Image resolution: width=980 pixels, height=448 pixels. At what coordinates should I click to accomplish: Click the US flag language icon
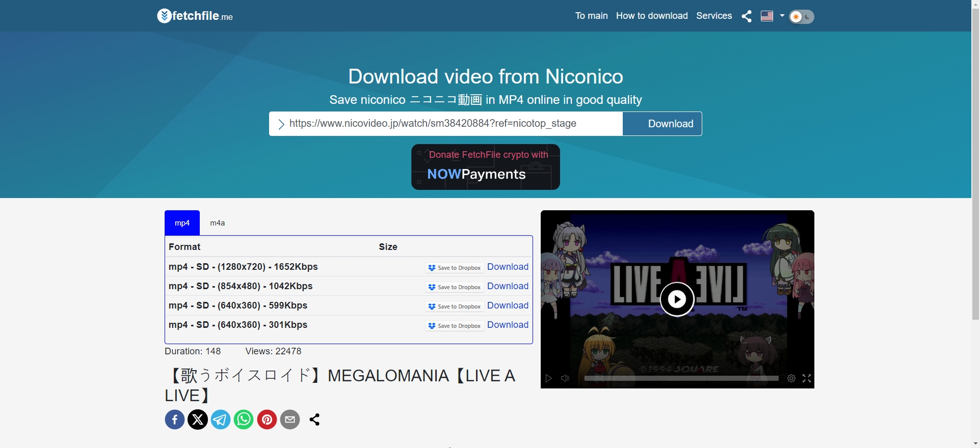tap(767, 16)
